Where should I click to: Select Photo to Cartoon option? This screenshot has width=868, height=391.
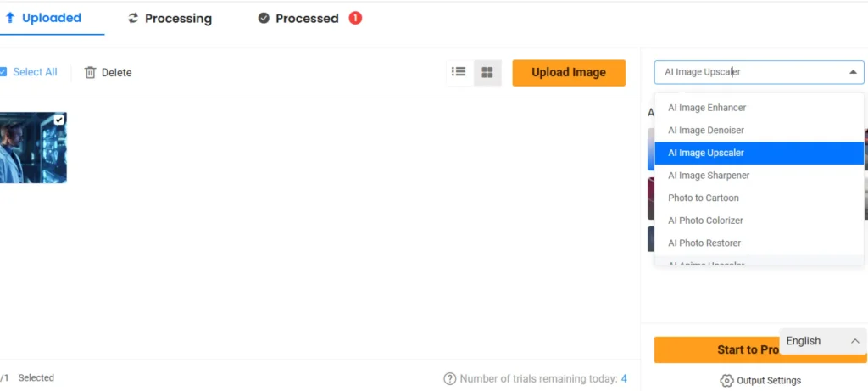[x=703, y=198]
